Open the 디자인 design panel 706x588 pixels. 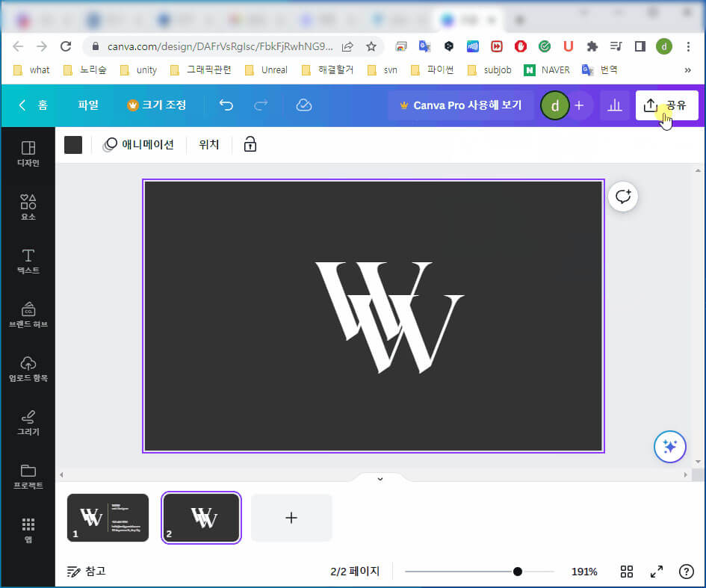[x=28, y=153]
